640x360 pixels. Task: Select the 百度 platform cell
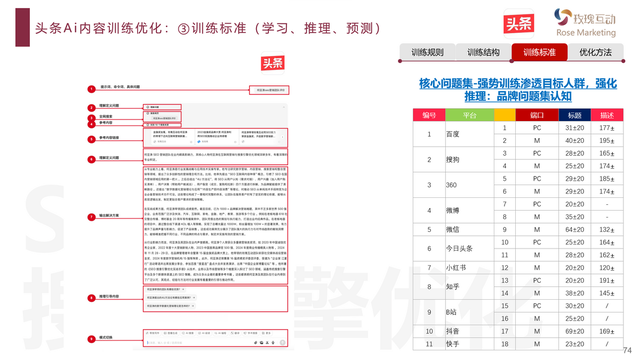tap(469, 134)
